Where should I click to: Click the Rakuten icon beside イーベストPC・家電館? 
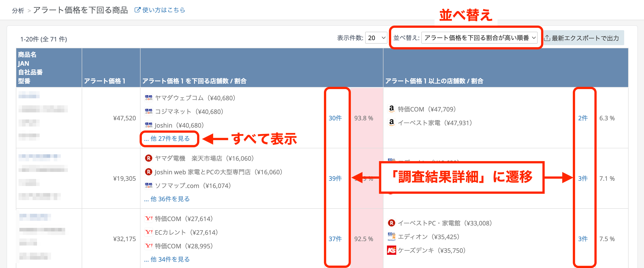point(391,223)
